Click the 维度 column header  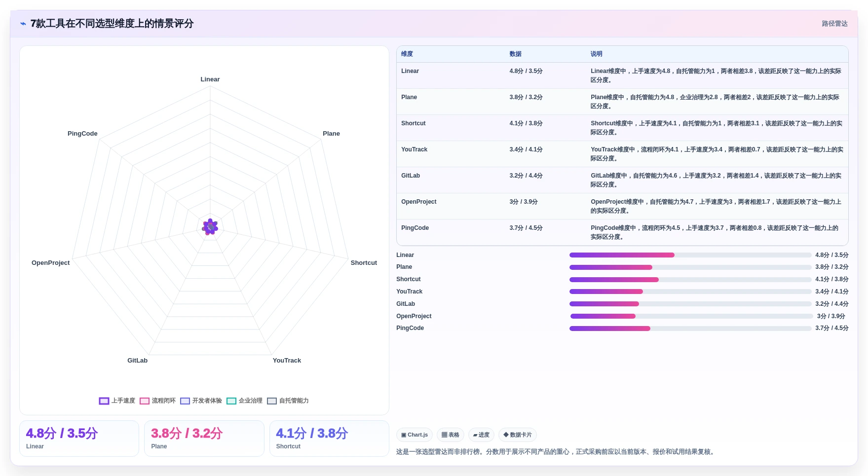407,54
